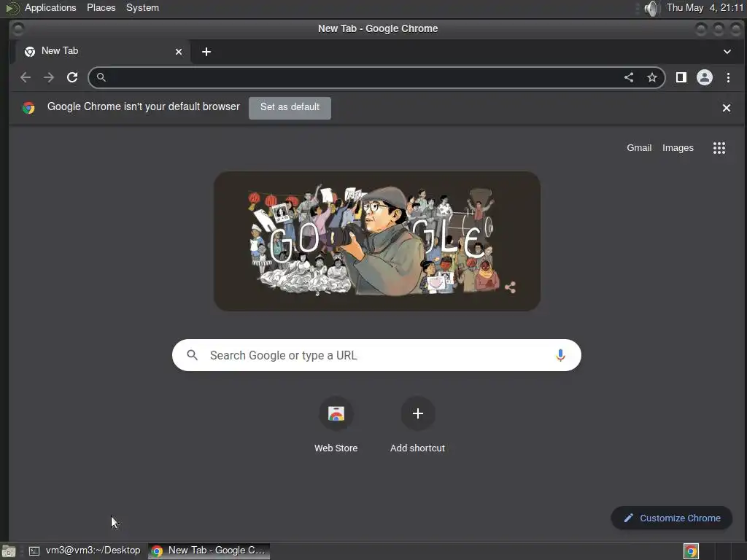Open the Images link
747x560 pixels.
click(x=678, y=147)
